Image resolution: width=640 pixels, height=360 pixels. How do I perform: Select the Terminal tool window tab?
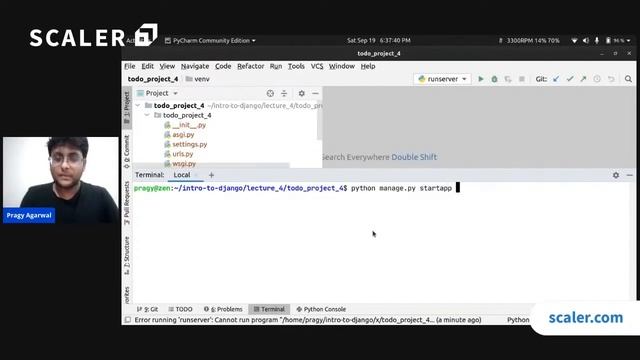click(269, 309)
